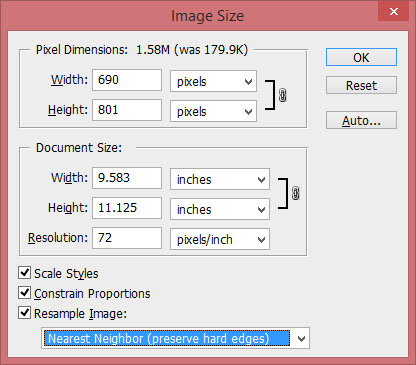
Task: Click the document Height field 11.125
Action: pos(127,208)
